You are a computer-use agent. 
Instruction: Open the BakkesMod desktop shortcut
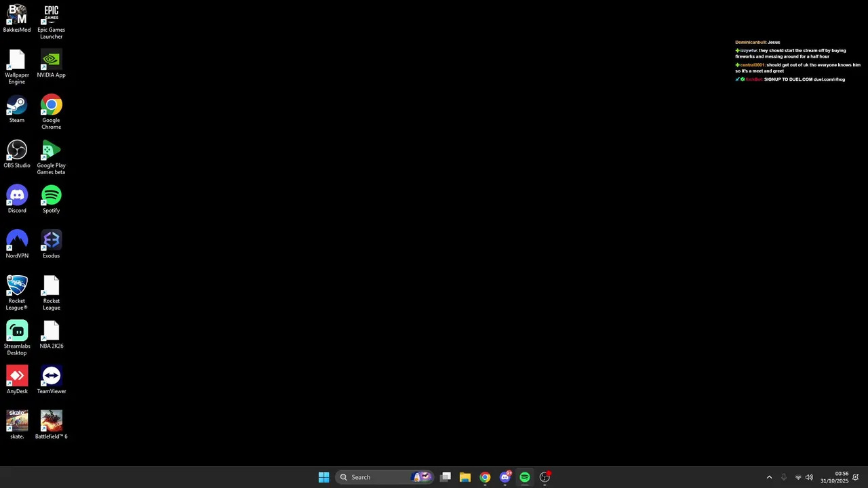click(17, 18)
